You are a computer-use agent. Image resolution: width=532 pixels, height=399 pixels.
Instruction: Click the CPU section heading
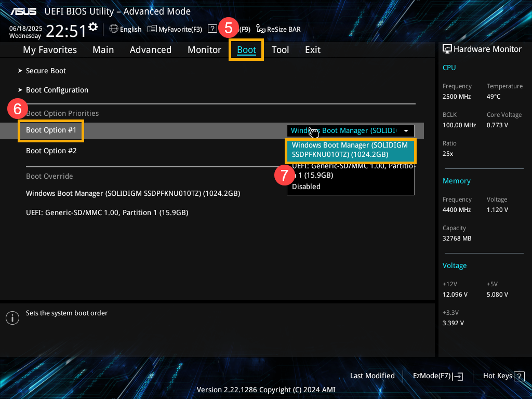tap(449, 68)
